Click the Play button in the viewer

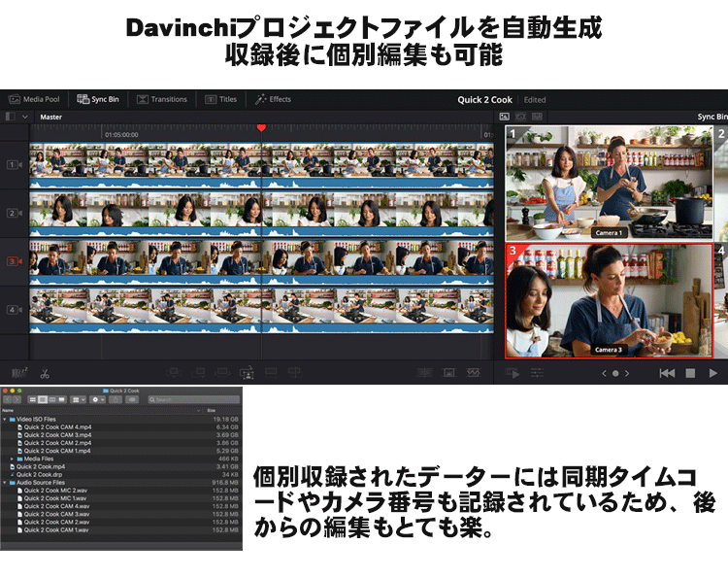point(713,373)
